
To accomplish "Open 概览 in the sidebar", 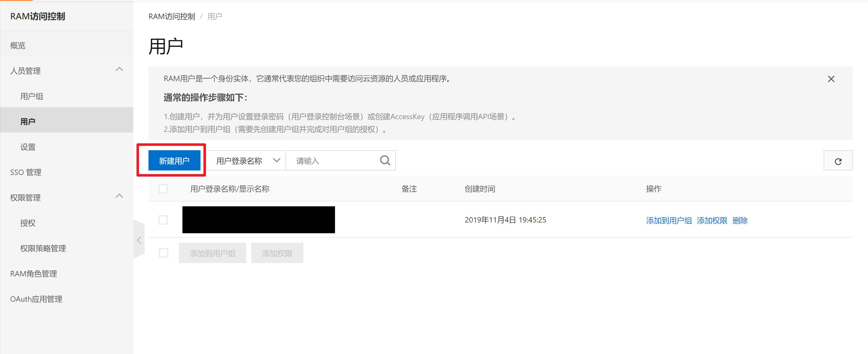I will pyautogui.click(x=18, y=45).
